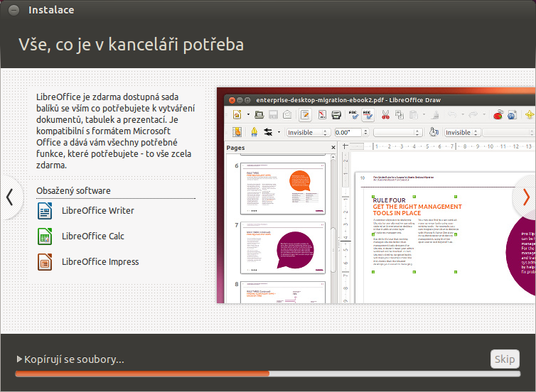Expand the 'Kopírují se soubory...' details triangle
This screenshot has height=392, width=536.
click(x=19, y=359)
